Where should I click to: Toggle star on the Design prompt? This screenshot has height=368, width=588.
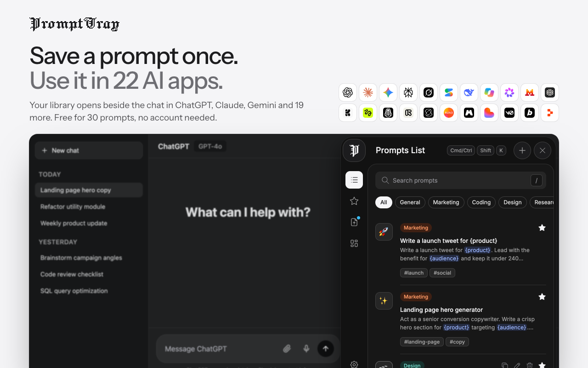(x=542, y=365)
